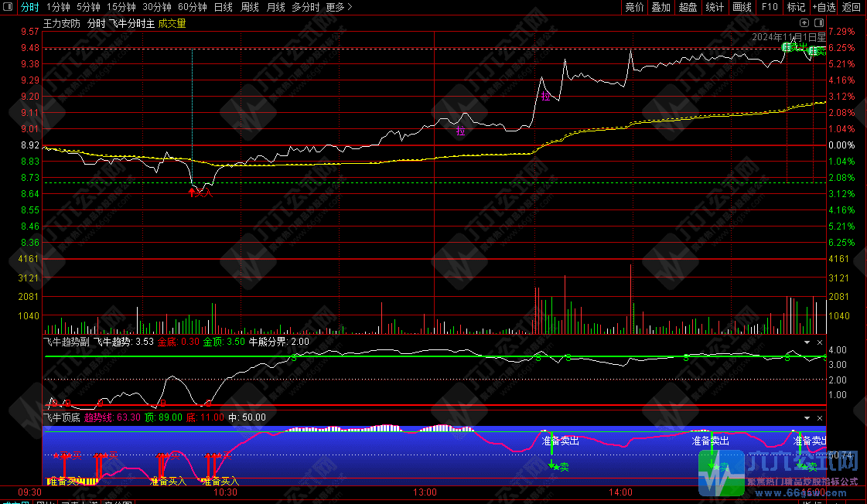Toggle 标记 marking on the stock

[796, 7]
